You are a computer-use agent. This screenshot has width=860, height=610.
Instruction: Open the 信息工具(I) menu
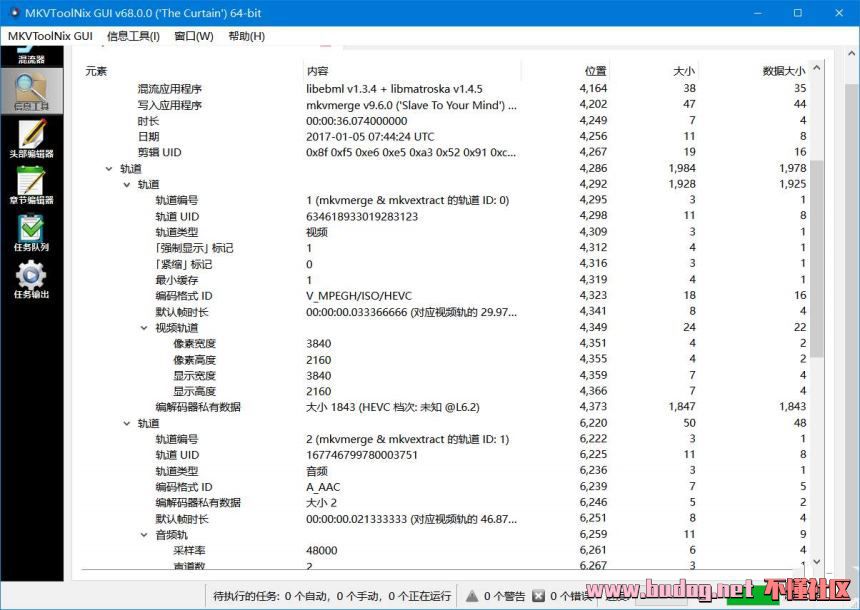coord(133,36)
